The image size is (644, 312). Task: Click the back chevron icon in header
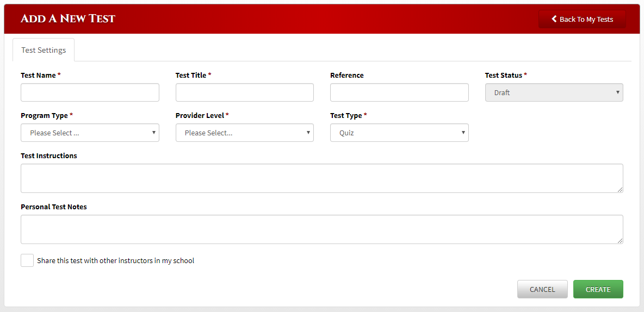(554, 19)
